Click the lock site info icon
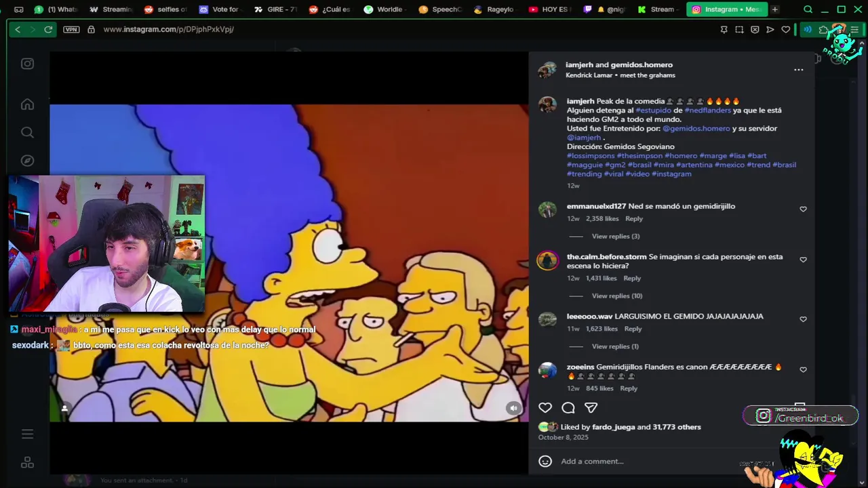The image size is (868, 488). pos(91,29)
